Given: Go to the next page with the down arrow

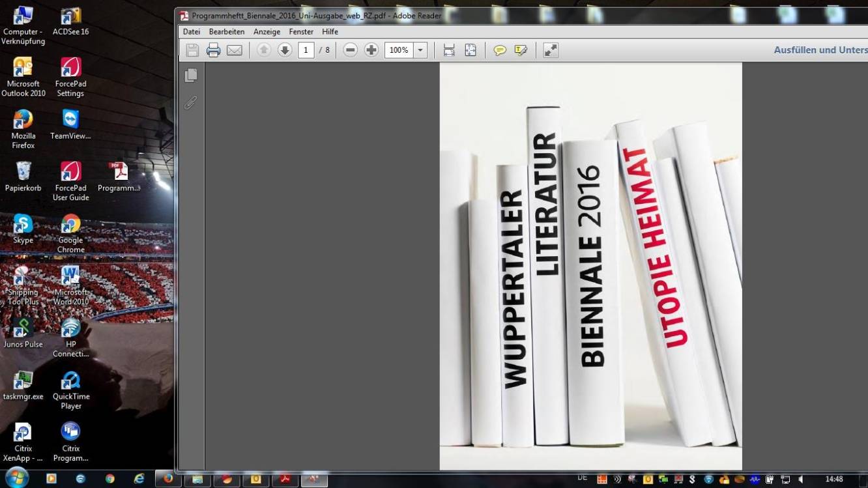Looking at the screenshot, I should [285, 50].
